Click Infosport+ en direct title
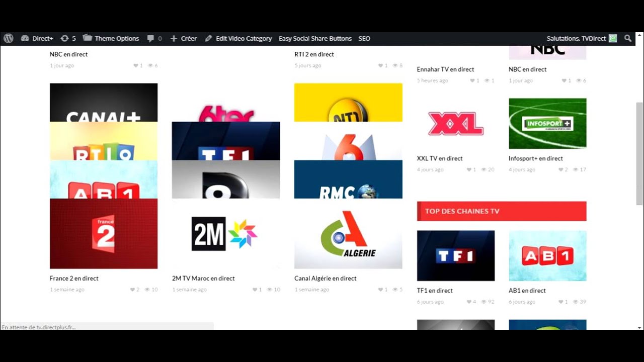644x362 pixels. coord(536,158)
